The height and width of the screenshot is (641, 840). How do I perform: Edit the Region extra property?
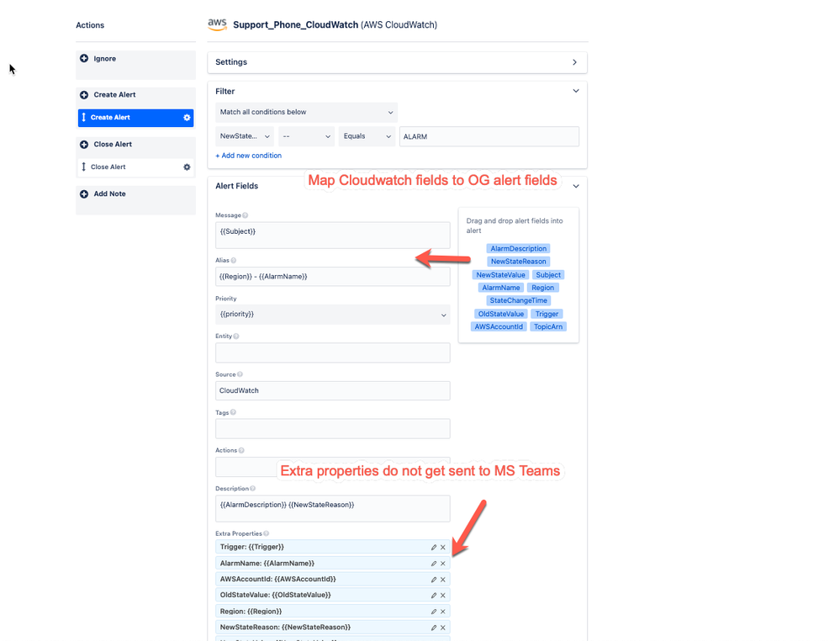pos(434,611)
